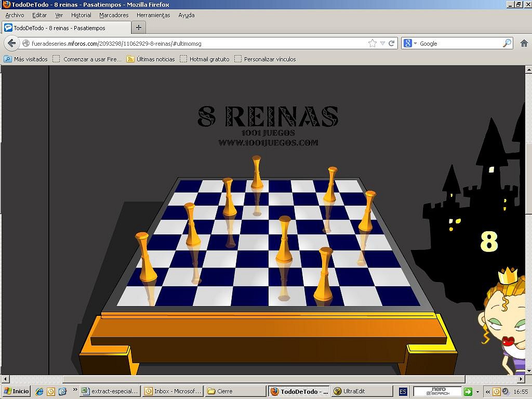
Task: Click the scroll left arrow of horizontal scrollbar
Action: (5, 379)
